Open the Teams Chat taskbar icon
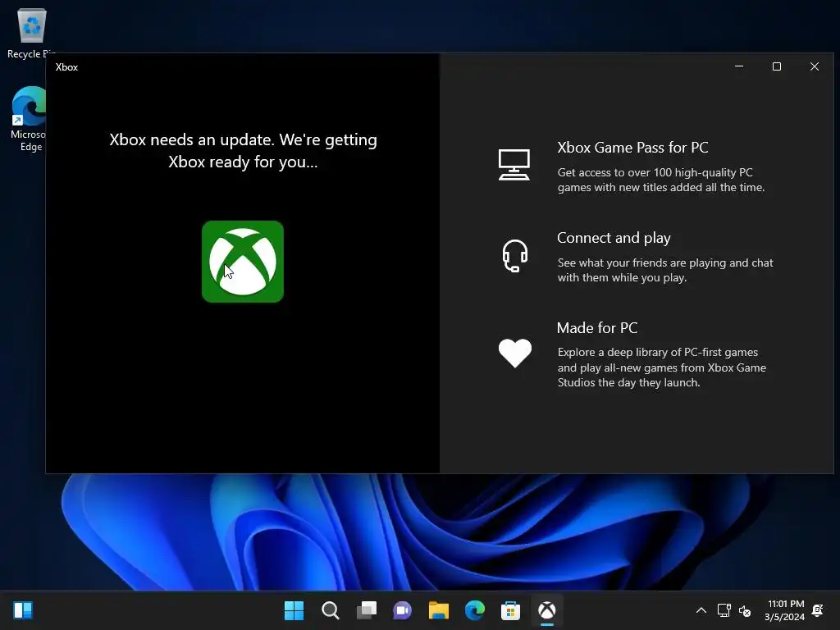Screen dimensions: 840x630 coord(402,610)
